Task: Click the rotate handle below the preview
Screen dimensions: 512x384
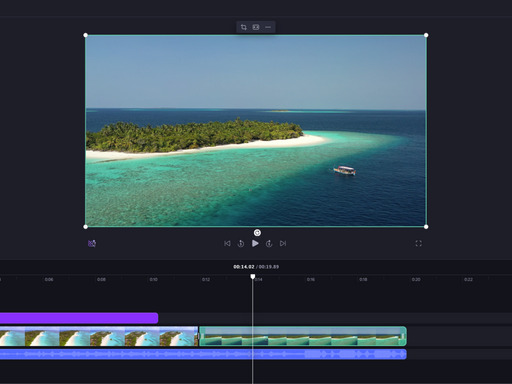Action: pos(257,233)
